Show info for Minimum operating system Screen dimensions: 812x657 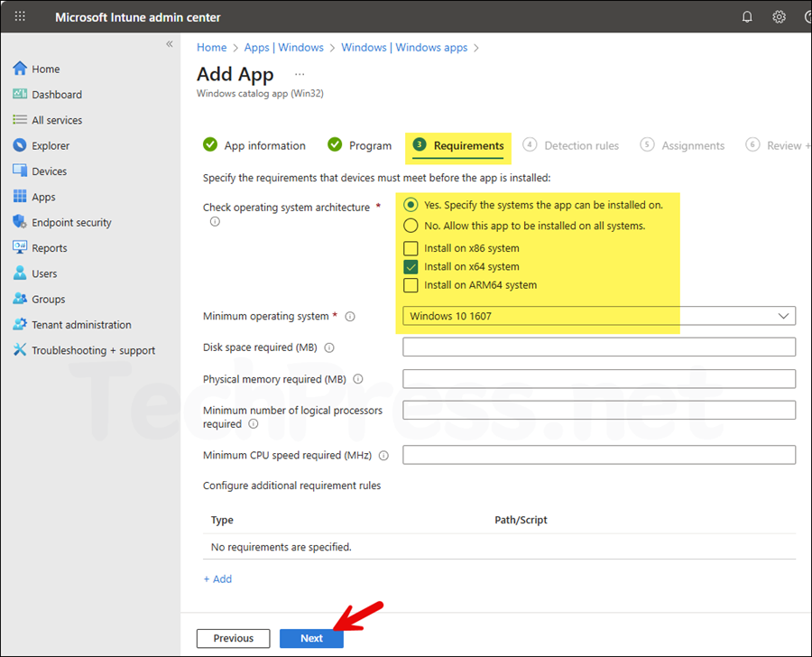(x=350, y=317)
